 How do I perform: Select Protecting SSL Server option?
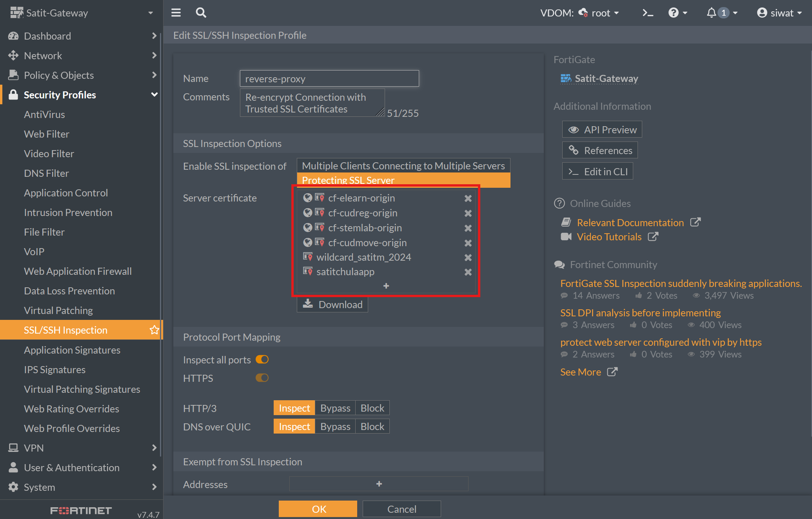[x=403, y=180]
